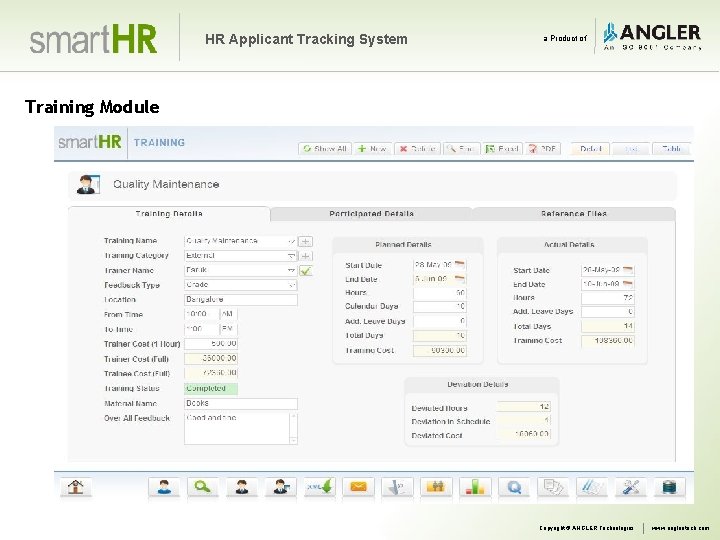
Task: Click the Material Name field
Action: (241, 403)
